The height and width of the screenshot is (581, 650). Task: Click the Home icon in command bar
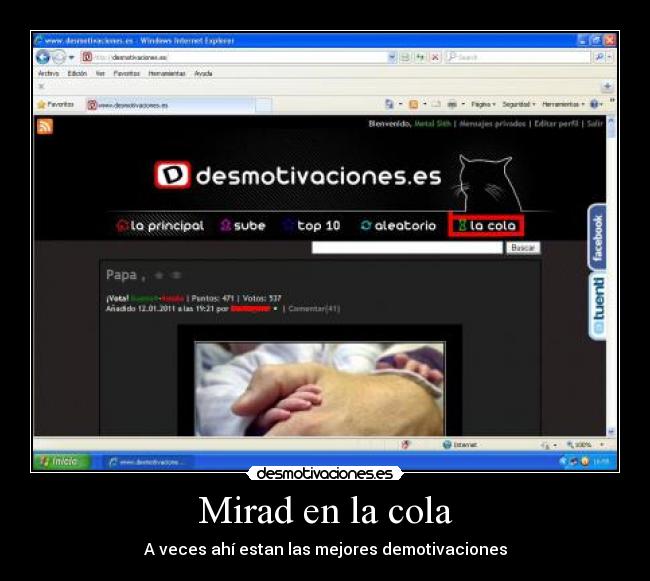[x=389, y=104]
